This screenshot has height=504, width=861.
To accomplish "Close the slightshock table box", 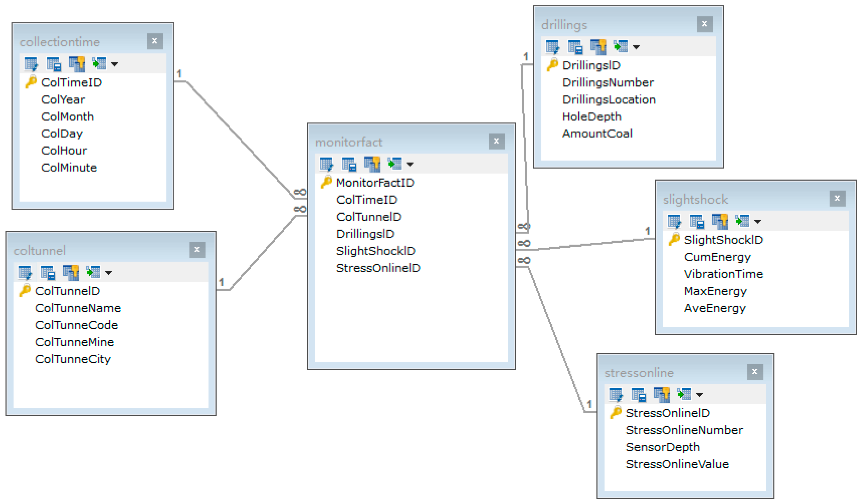I will click(837, 198).
